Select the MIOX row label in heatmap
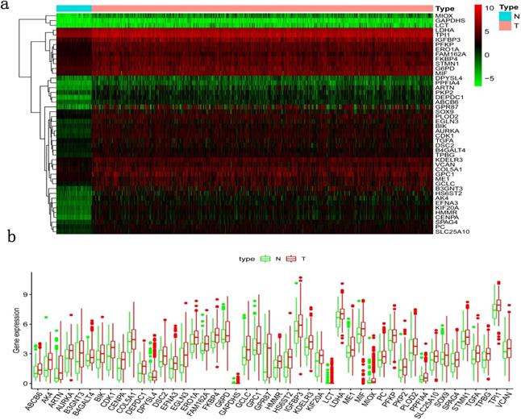The image size is (521, 420). tap(446, 15)
